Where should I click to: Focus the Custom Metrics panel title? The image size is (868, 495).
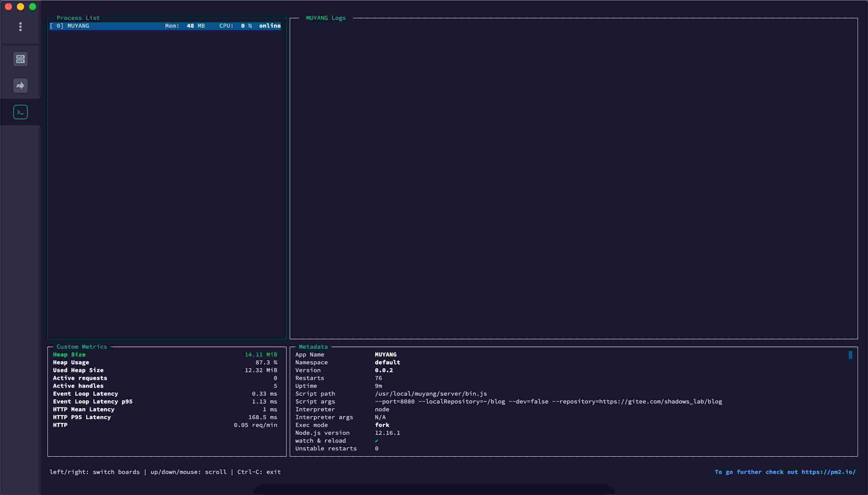(82, 347)
